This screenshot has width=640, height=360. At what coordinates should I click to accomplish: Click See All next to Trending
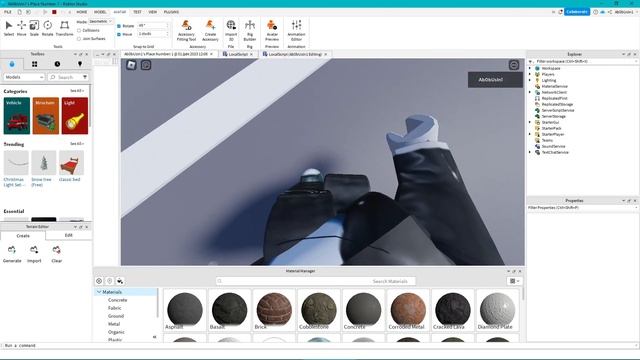click(x=77, y=144)
